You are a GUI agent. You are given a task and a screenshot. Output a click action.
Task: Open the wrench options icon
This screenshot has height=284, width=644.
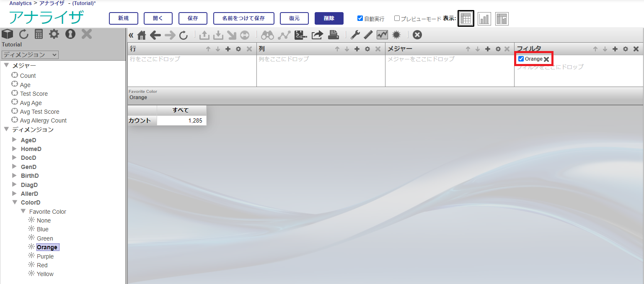pos(355,35)
